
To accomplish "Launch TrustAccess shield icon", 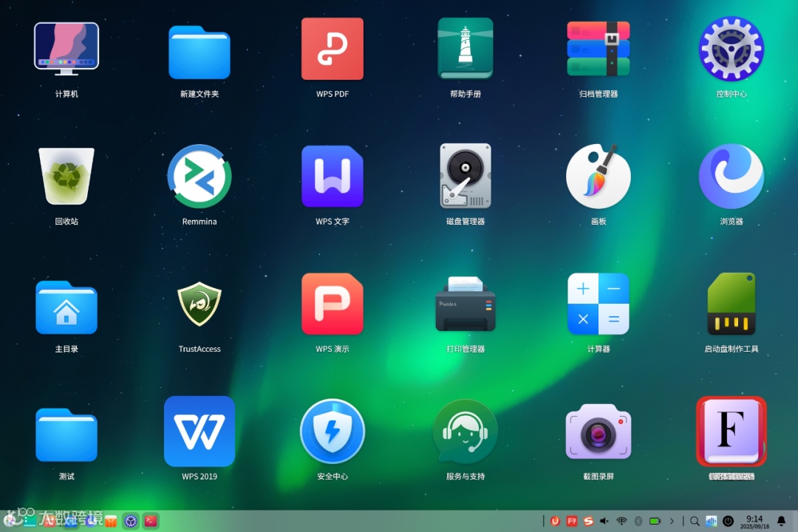I will (199, 304).
